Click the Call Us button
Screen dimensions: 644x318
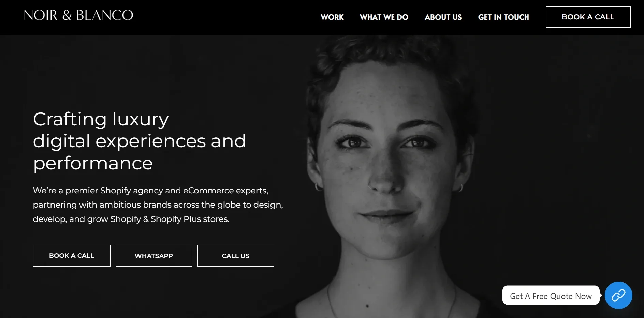(236, 256)
